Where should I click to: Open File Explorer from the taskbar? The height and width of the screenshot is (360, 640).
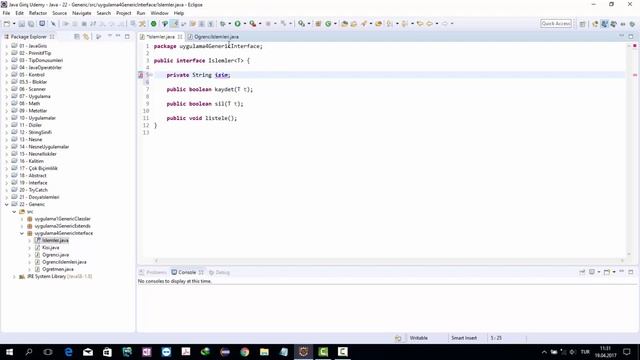coord(264,352)
